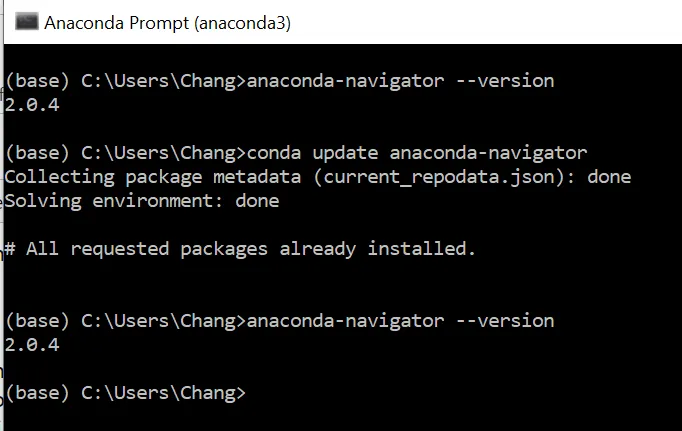Click the 'Anaconda Prompt (anaconda3)' window title
The height and width of the screenshot is (431, 682).
click(x=167, y=22)
